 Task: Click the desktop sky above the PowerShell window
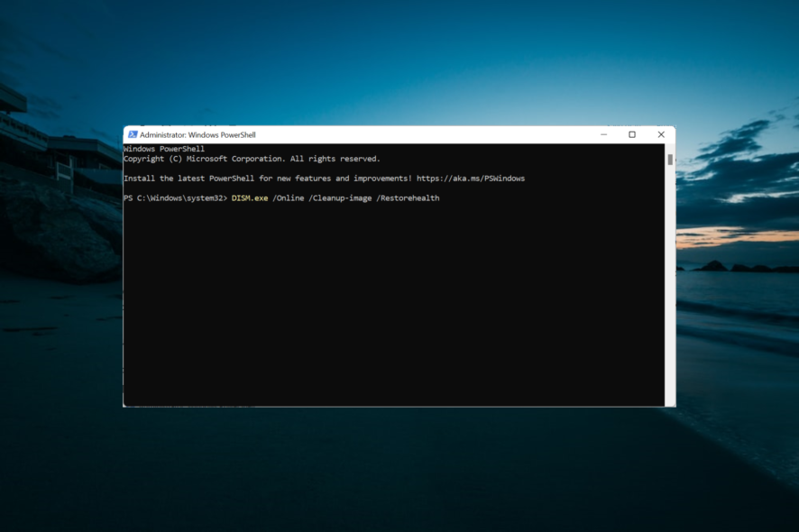point(397,63)
